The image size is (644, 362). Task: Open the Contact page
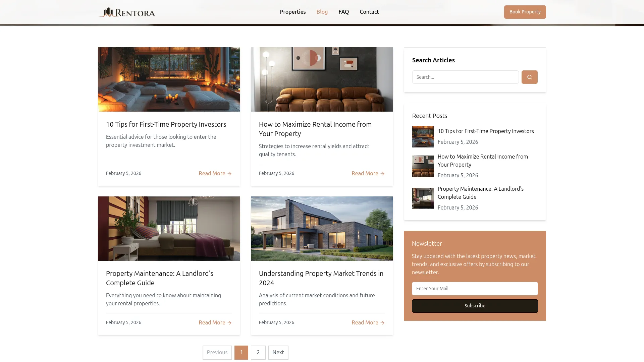click(369, 12)
